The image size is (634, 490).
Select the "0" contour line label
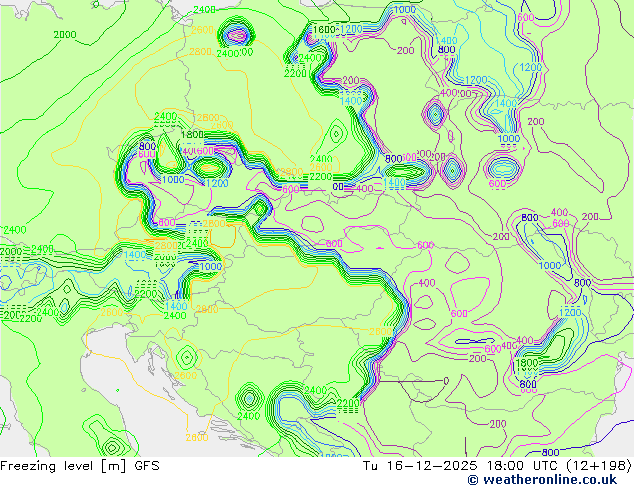tap(446, 381)
